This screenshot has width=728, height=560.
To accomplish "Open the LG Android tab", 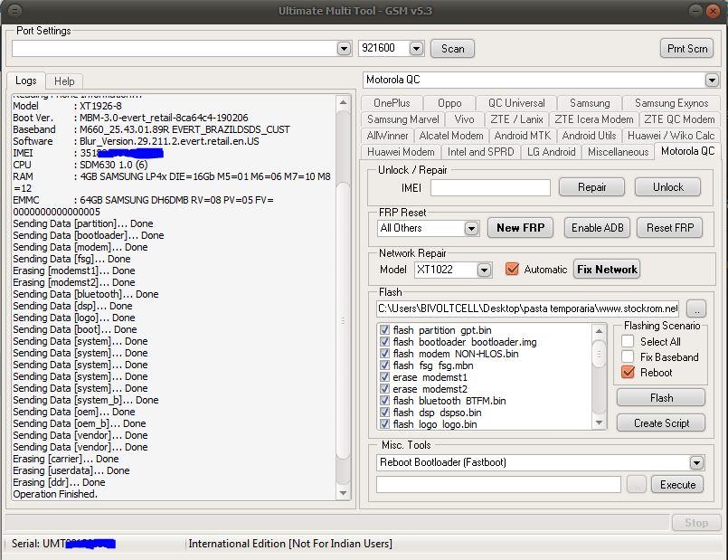I will [551, 152].
